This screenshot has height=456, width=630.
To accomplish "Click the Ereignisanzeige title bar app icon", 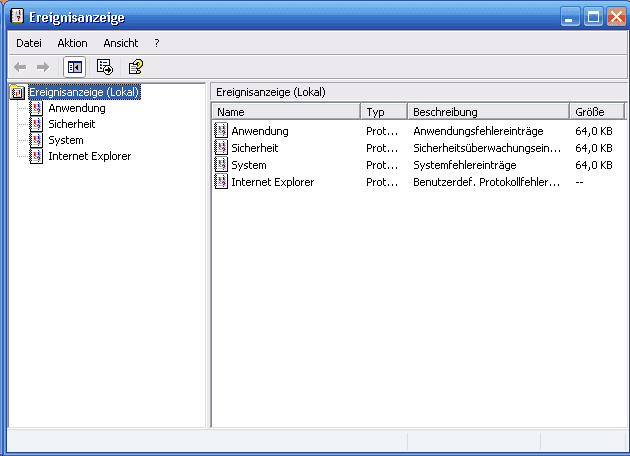I will coord(17,16).
